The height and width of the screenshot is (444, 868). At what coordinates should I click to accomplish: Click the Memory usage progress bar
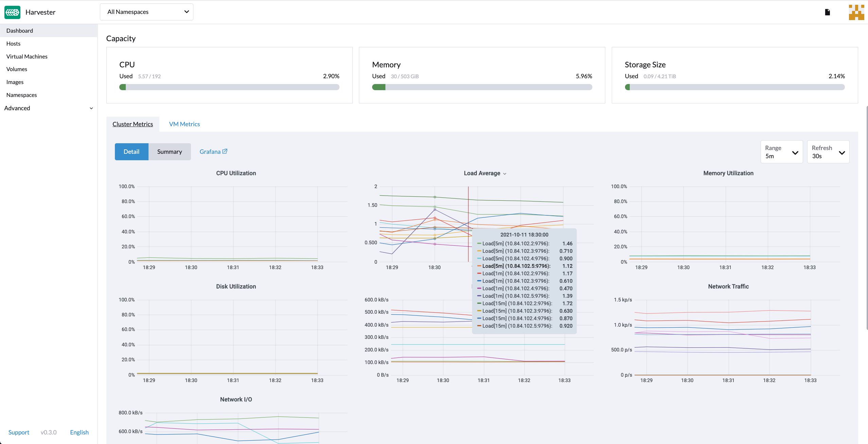(x=482, y=87)
